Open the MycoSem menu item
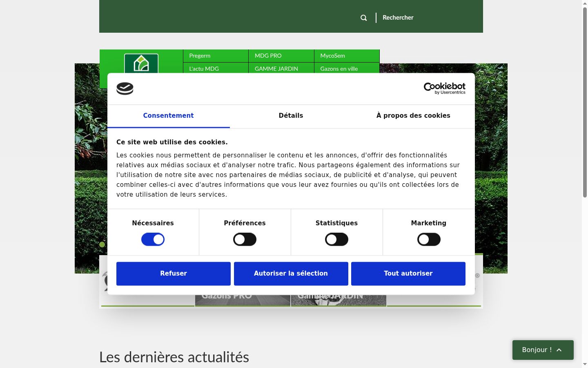The width and height of the screenshot is (588, 368). pyautogui.click(x=347, y=56)
